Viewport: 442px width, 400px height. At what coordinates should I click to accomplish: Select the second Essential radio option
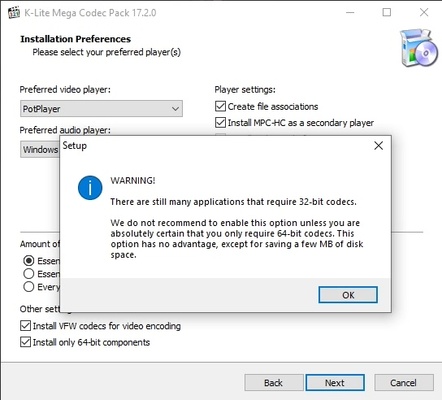(29, 274)
